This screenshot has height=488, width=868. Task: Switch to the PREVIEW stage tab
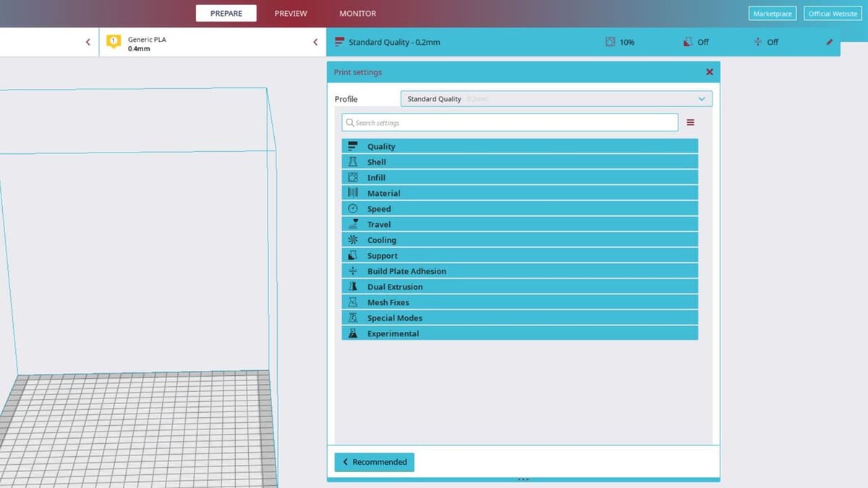point(291,13)
